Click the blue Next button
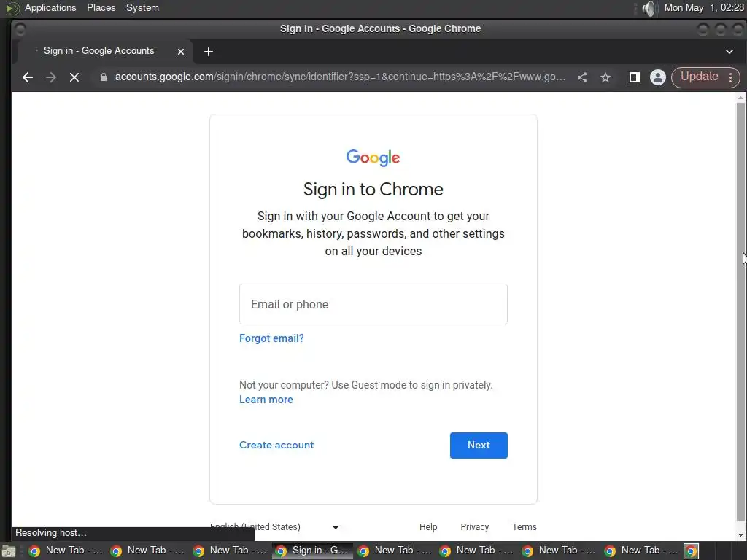This screenshot has width=747, height=560. (x=479, y=446)
